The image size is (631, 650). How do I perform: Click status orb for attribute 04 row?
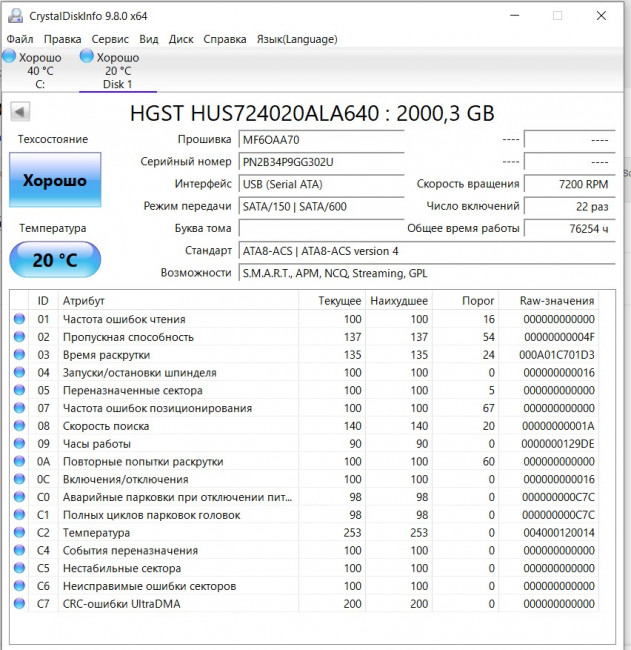pyautogui.click(x=19, y=372)
